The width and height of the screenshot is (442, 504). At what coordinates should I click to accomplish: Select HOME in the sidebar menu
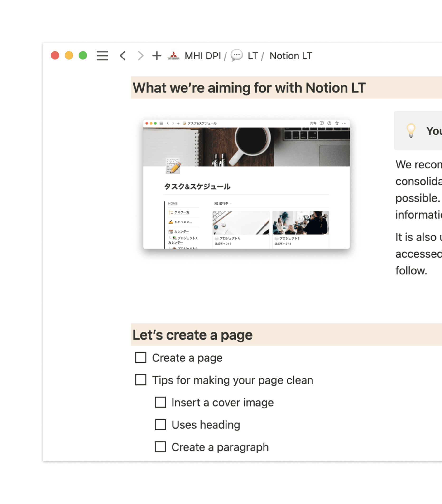[x=173, y=204]
